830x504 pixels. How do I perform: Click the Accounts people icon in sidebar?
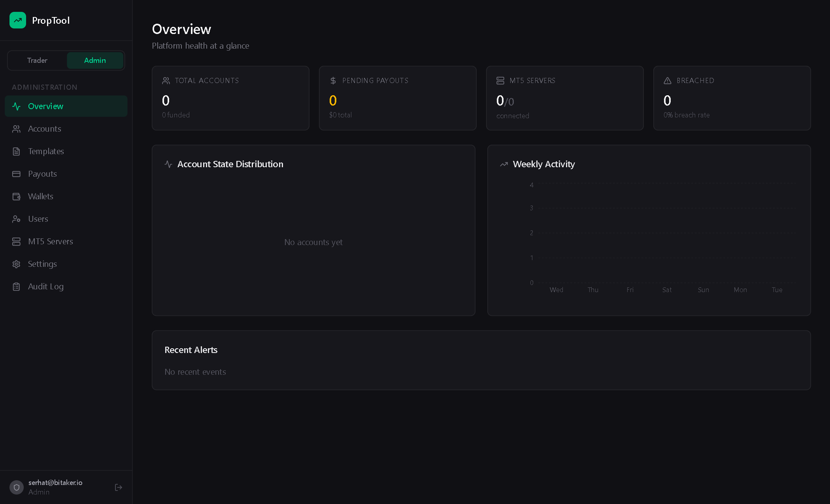(x=16, y=129)
